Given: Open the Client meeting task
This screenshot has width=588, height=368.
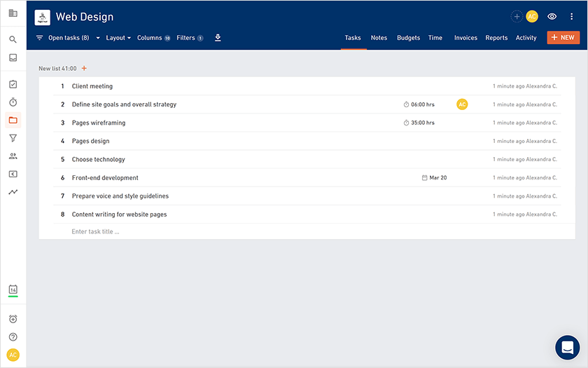Looking at the screenshot, I should (92, 86).
